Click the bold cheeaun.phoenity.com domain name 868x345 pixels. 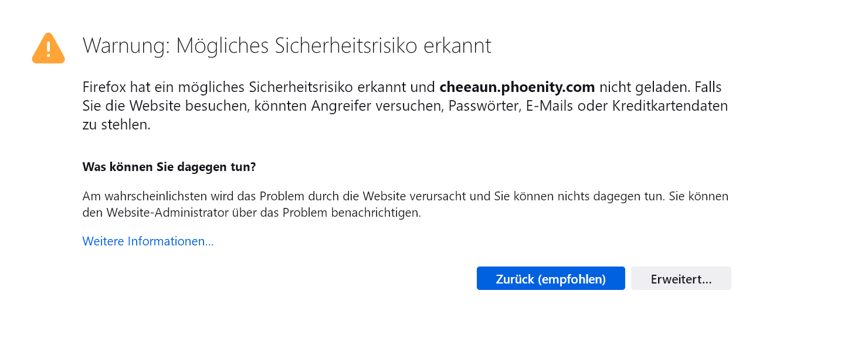pyautogui.click(x=517, y=88)
